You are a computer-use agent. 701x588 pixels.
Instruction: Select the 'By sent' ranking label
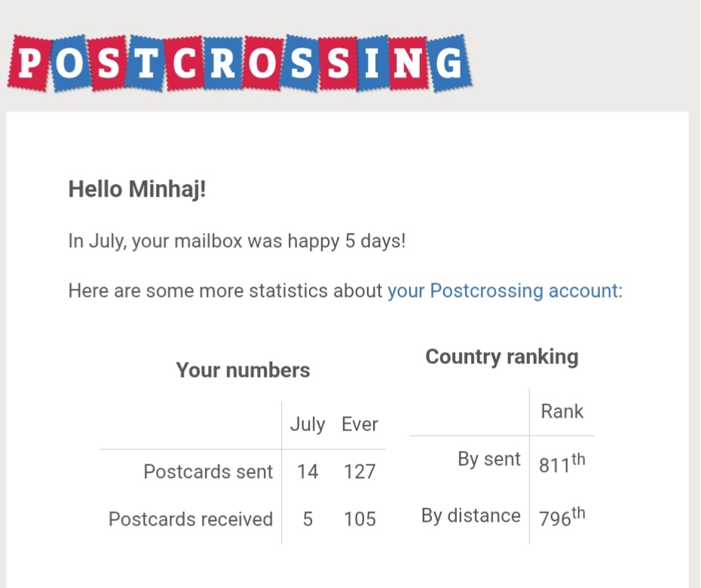tap(489, 459)
